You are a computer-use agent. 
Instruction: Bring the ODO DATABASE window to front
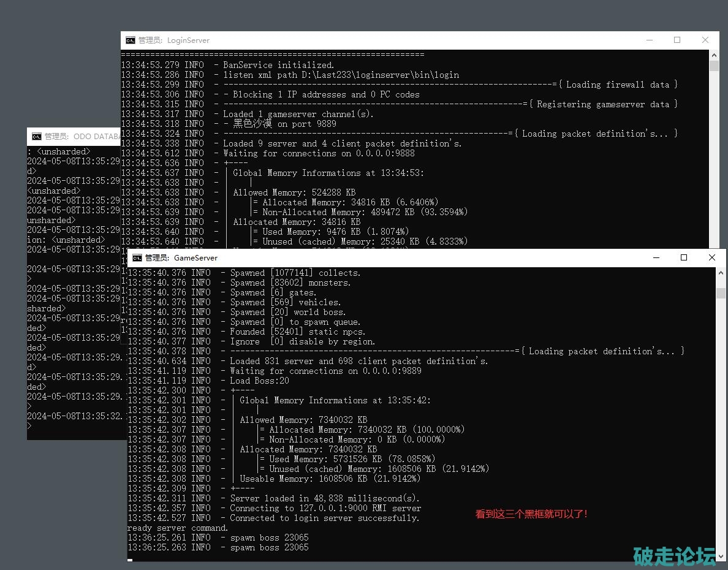(x=74, y=137)
